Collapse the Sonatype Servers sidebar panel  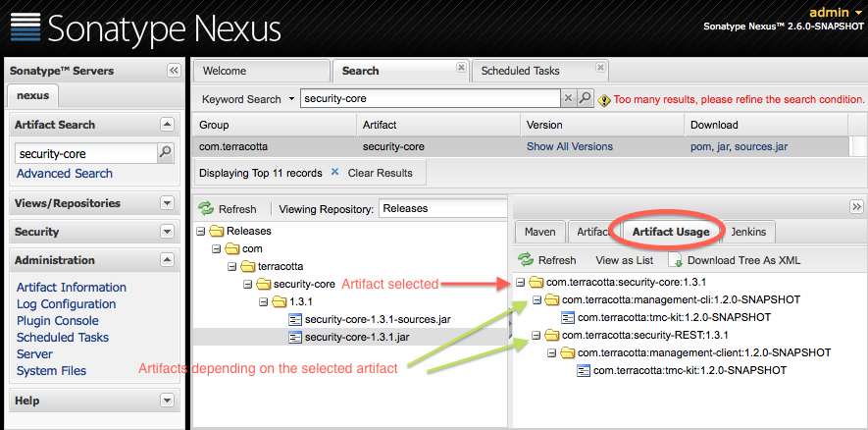pyautogui.click(x=174, y=71)
